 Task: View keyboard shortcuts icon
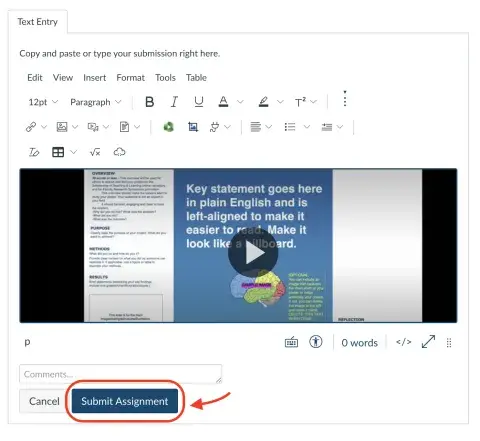(291, 342)
